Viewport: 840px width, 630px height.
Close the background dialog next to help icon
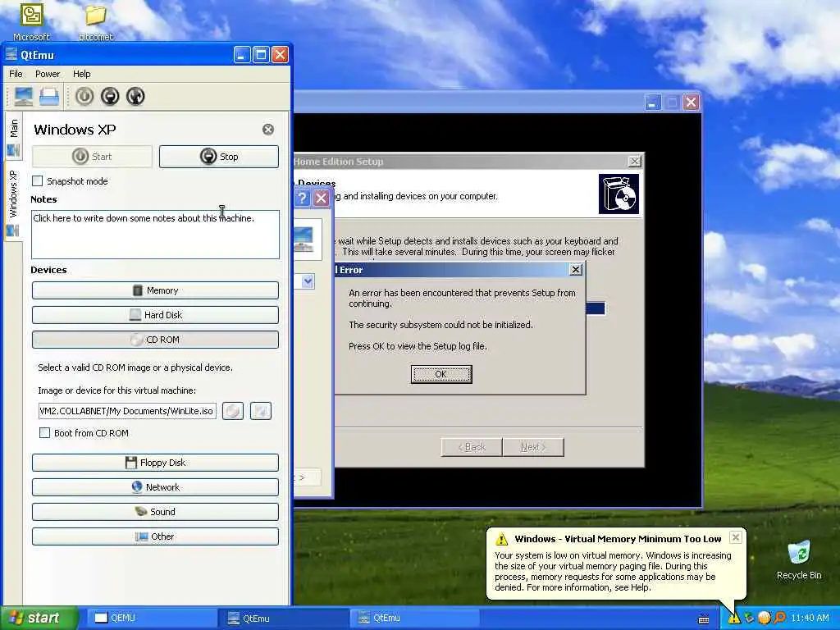(321, 199)
